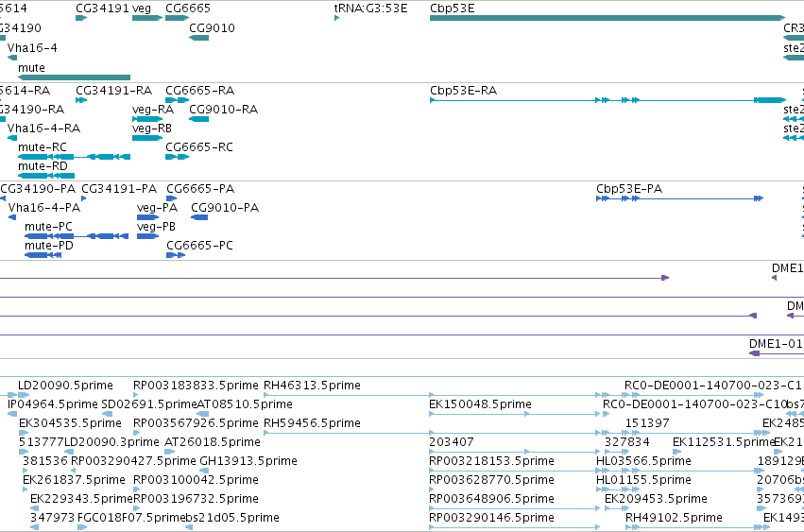Image resolution: width=804 pixels, height=532 pixels.
Task: Select the mute gene bar
Action: click(x=75, y=77)
